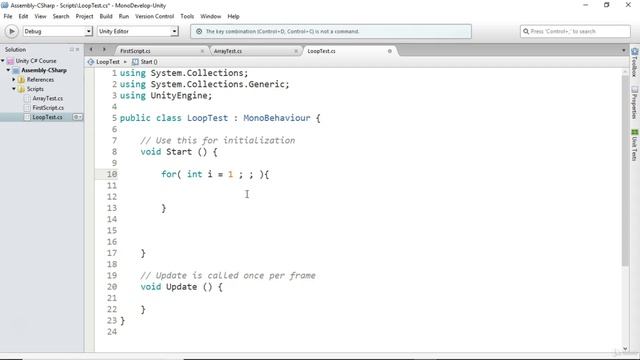Screen dimensions: 640x360
Task: Select the Scripts folder row
Action: pyautogui.click(x=35, y=89)
